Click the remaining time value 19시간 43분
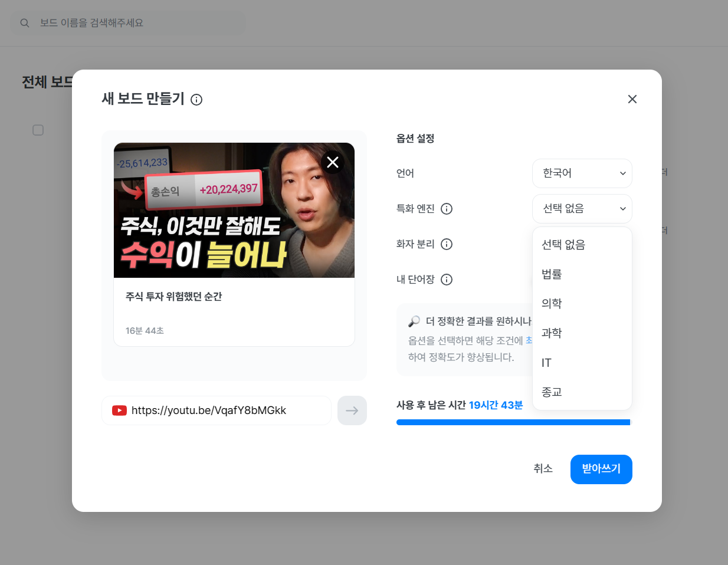Image resolution: width=728 pixels, height=565 pixels. [x=496, y=405]
